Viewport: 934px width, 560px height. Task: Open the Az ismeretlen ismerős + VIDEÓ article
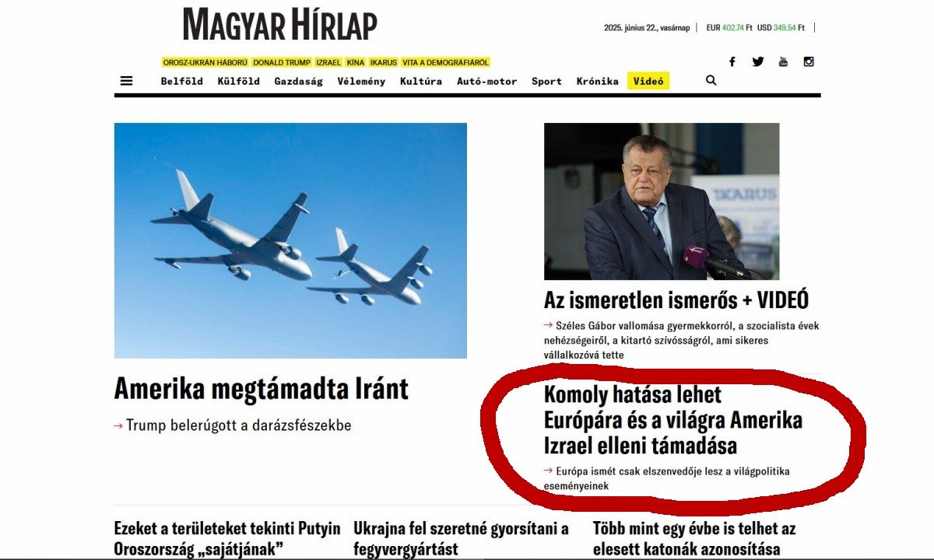[676, 299]
